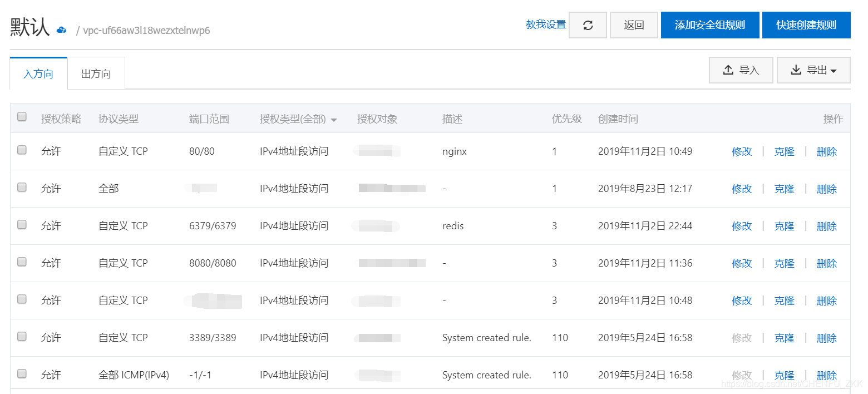This screenshot has height=394, width=868.
Task: Click 克隆 for the nginx rule
Action: (x=784, y=151)
